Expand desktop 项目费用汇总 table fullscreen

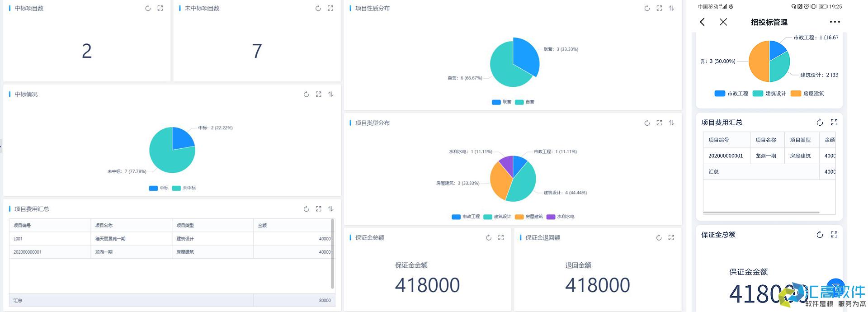tap(319, 209)
